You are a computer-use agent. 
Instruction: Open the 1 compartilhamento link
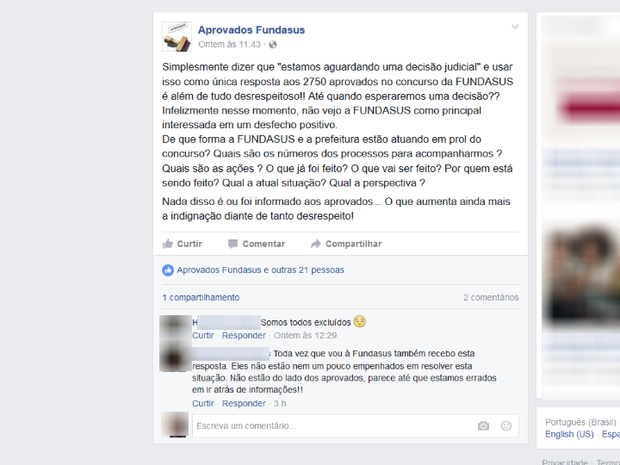click(x=201, y=297)
